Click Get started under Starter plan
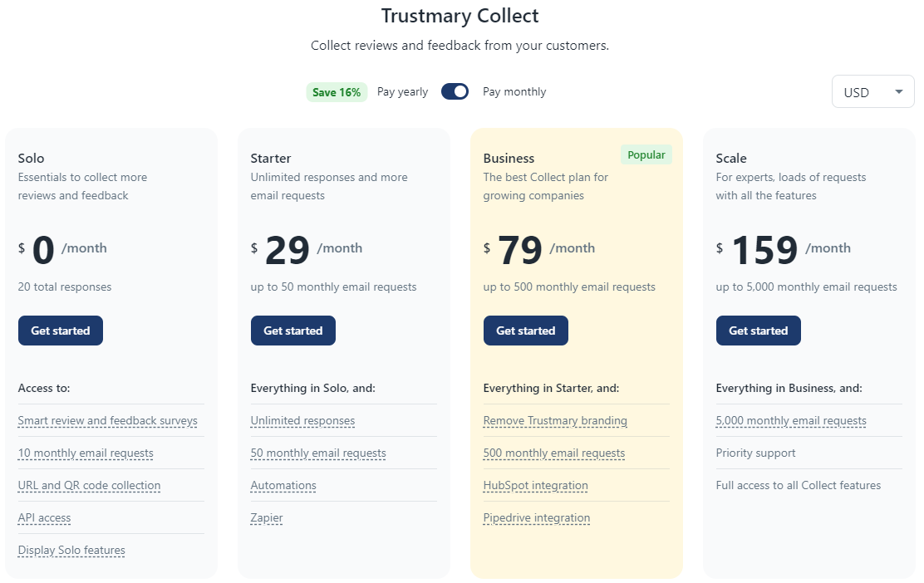Viewport: 924px width, 583px height. coord(293,331)
